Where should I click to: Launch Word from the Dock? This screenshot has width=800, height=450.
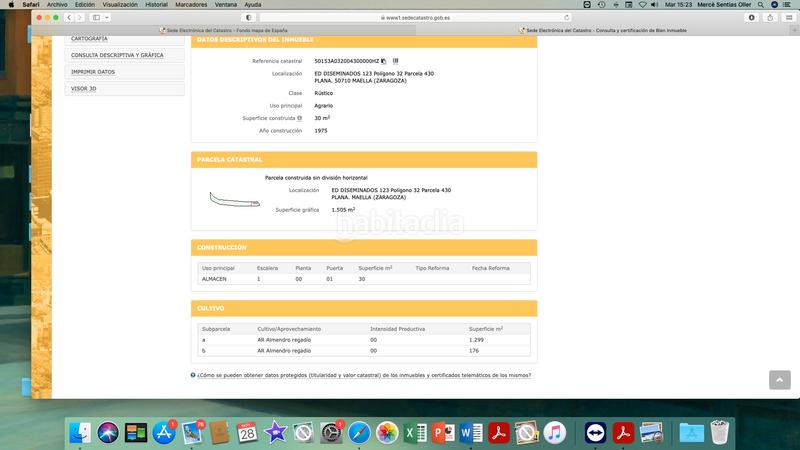471,433
